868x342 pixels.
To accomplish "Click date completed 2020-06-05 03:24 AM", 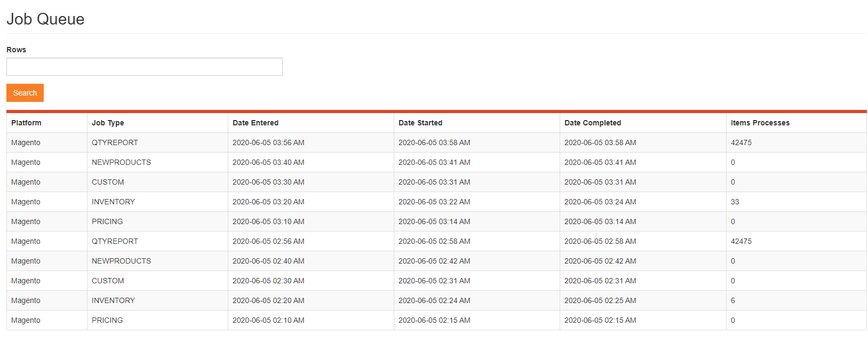I will [x=600, y=202].
